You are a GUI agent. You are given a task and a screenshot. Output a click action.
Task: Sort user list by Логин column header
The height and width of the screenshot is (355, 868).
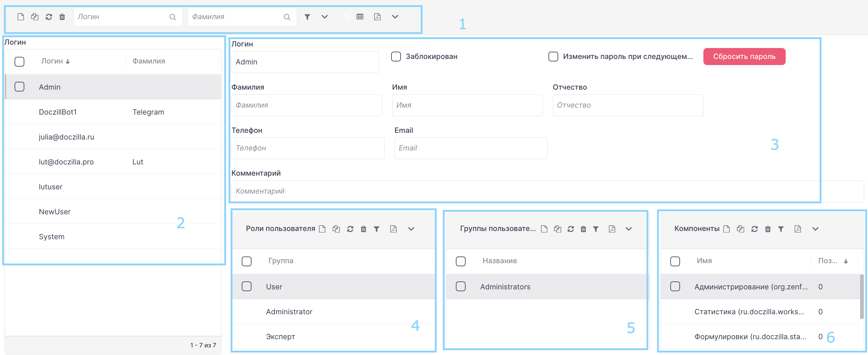[x=55, y=61]
